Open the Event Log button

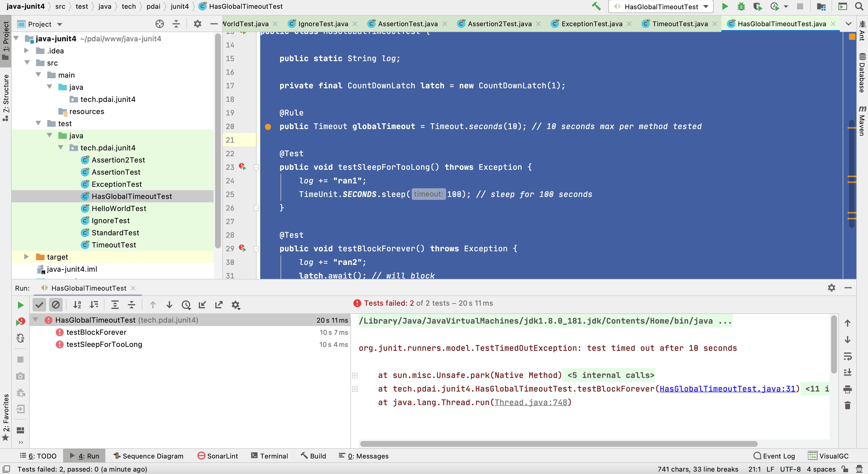click(x=774, y=456)
